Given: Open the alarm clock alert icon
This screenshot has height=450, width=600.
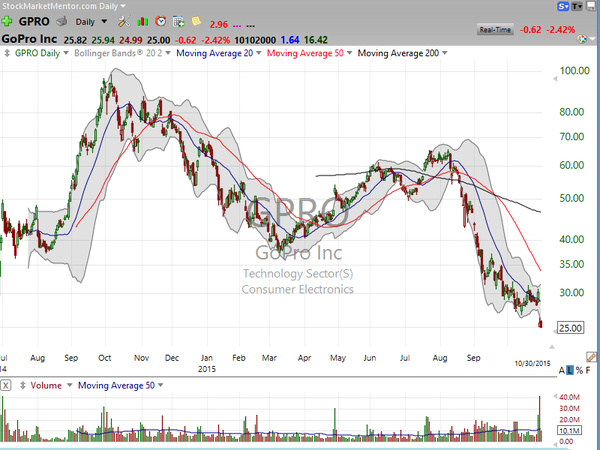Looking at the screenshot, I should click(161, 21).
